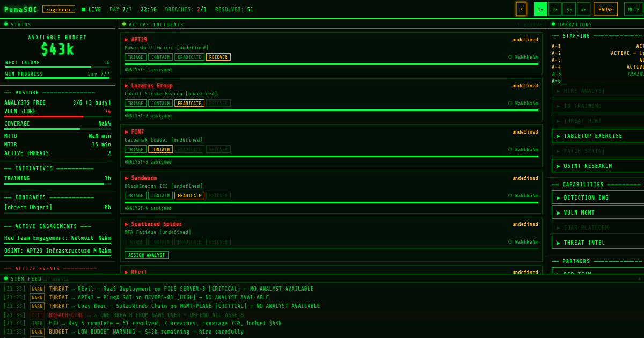Screen dimensions: 644x338
Task: Expand the REvil incident arrow
Action: (127, 272)
